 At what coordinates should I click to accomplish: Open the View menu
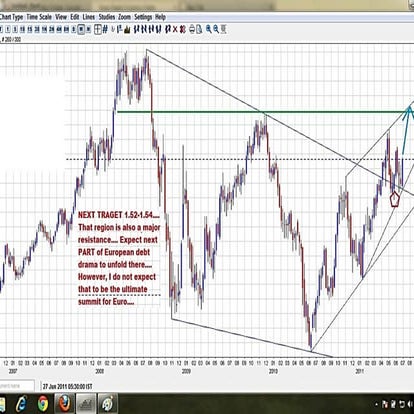tap(61, 17)
